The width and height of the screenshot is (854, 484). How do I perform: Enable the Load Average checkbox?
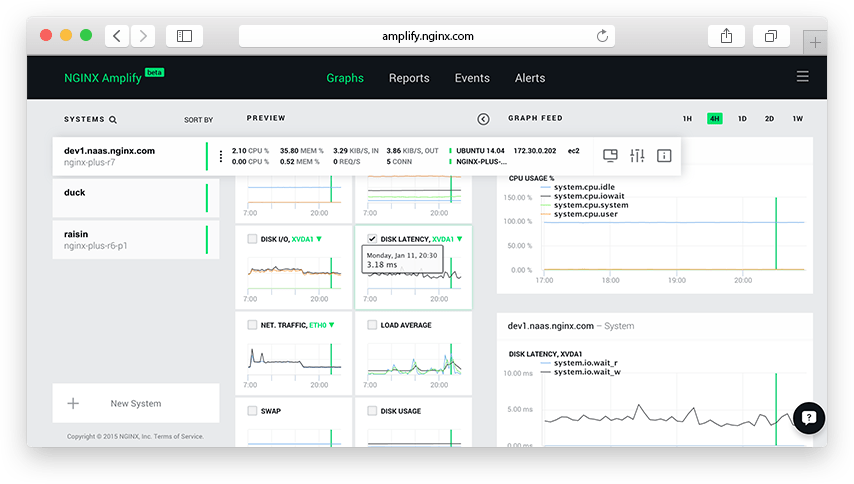click(x=372, y=324)
